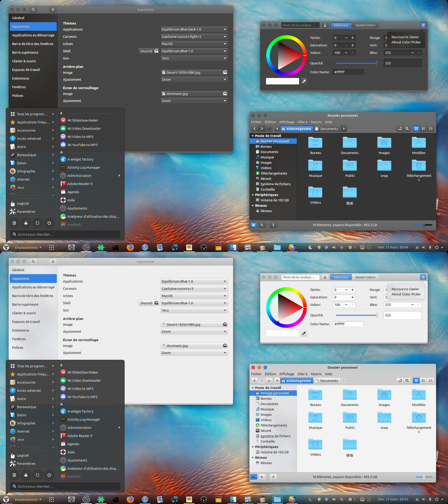Select Polices in the light Apparence window sidebar
448x504 pixels.
33,348
